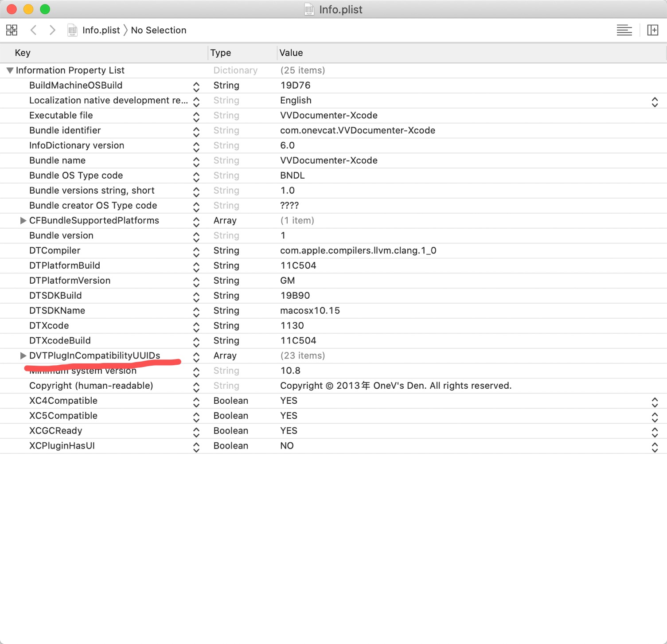Click No Selection in the jump bar
The width and height of the screenshot is (667, 644).
pyautogui.click(x=159, y=30)
